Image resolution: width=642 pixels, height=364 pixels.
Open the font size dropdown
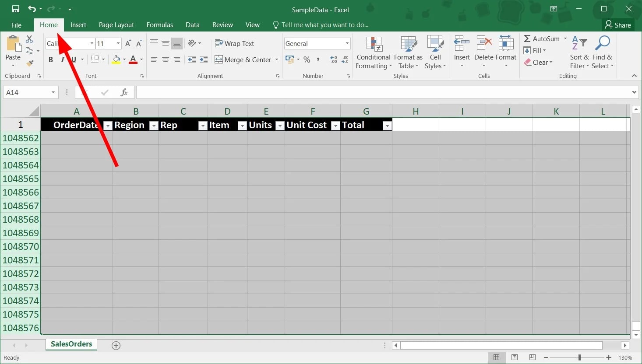[x=117, y=43]
